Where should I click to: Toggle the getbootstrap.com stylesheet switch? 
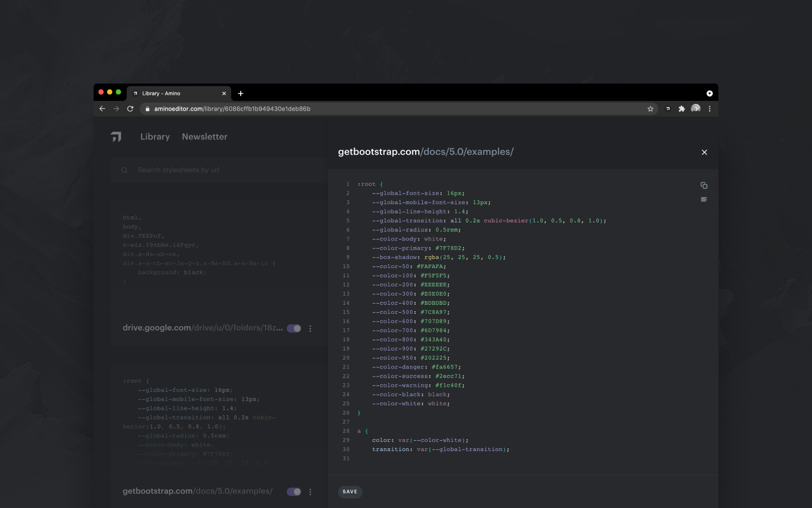[x=294, y=492]
